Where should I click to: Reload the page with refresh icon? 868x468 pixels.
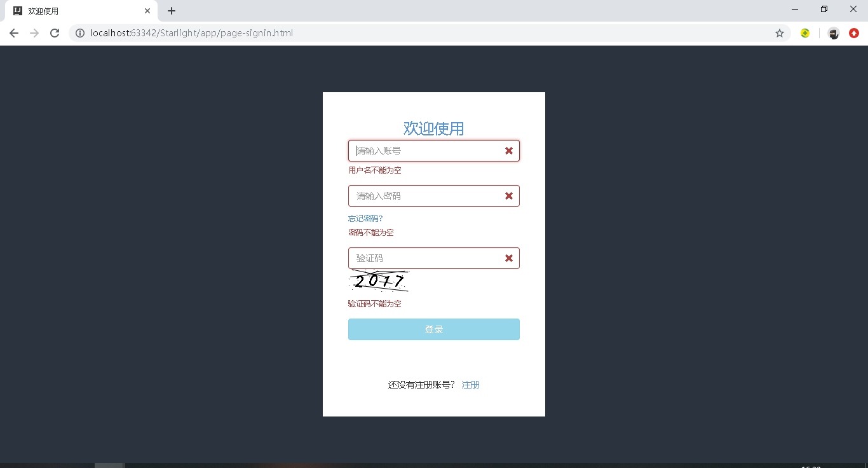click(x=55, y=33)
